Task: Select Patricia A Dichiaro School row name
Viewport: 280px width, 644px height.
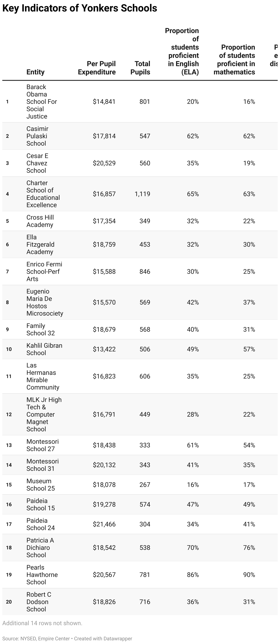Action: 40,548
